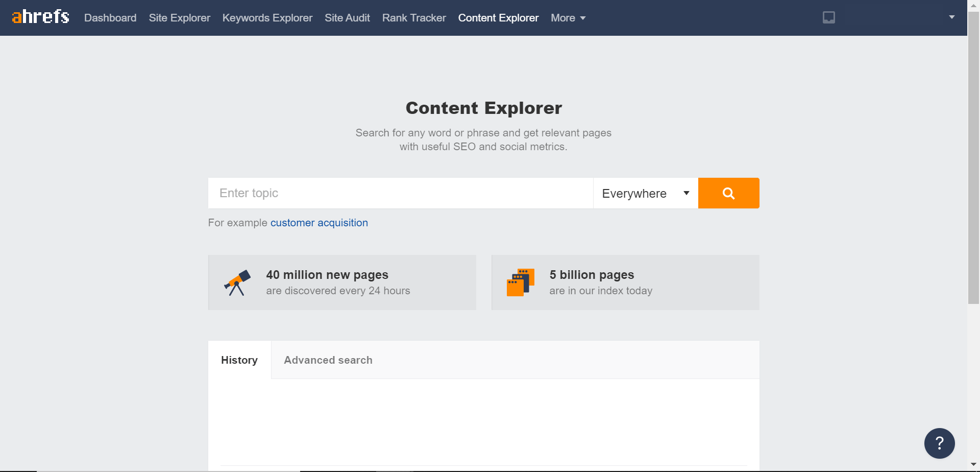
Task: Open the account dropdown at top right
Action: (x=951, y=17)
